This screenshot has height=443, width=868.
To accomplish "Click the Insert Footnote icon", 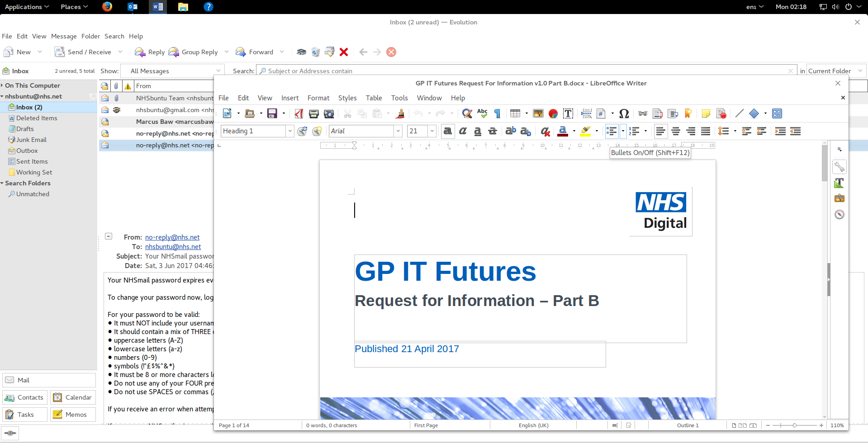I will 658,113.
